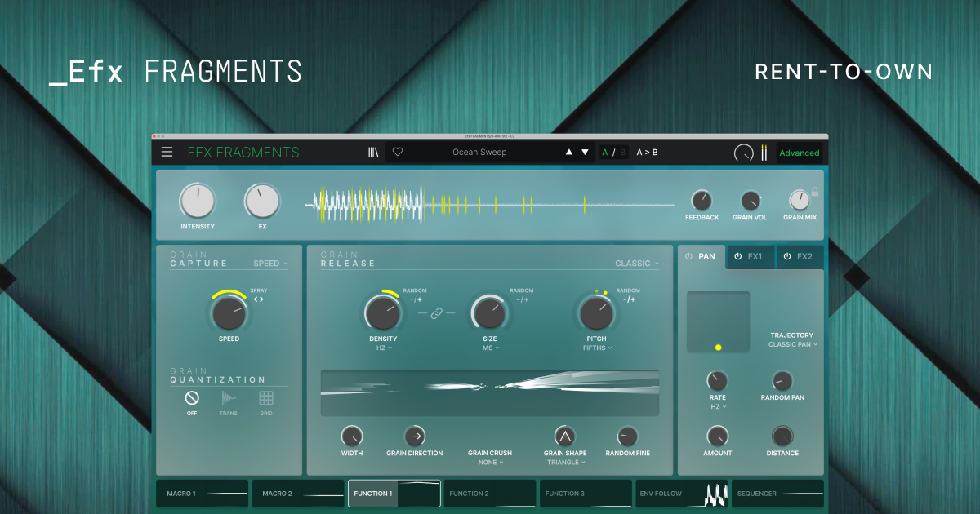Image resolution: width=980 pixels, height=514 pixels.
Task: Toggle PAN module power button
Action: point(688,256)
